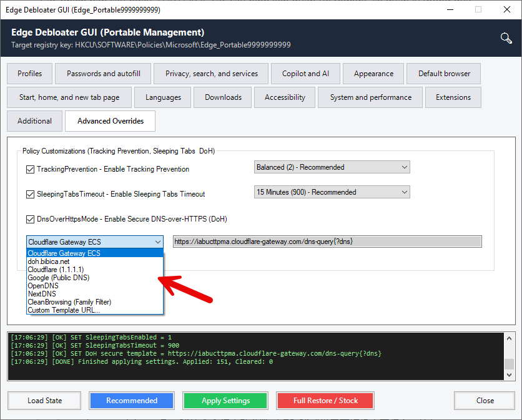
Task: Open Copilot and AI tab
Action: point(305,74)
